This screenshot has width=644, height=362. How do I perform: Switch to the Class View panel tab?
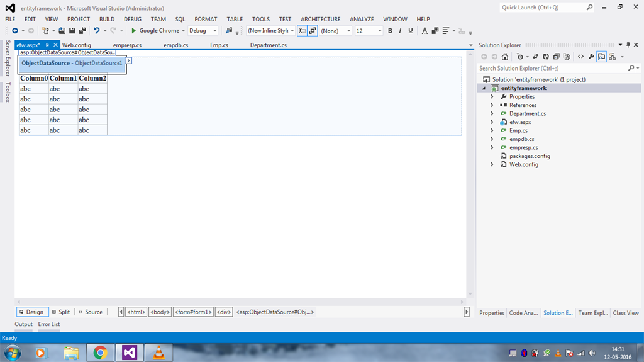click(x=626, y=313)
